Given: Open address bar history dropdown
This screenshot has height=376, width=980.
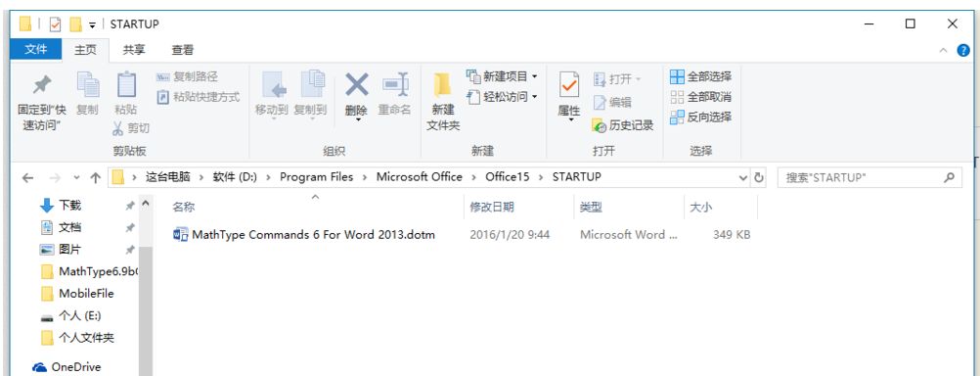Looking at the screenshot, I should pos(743,177).
